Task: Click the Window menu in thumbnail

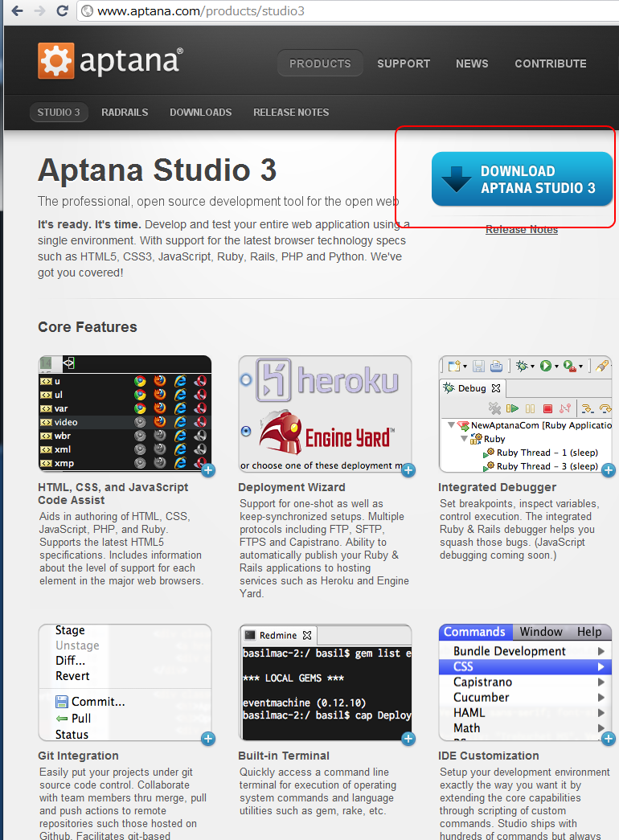Action: (x=541, y=632)
